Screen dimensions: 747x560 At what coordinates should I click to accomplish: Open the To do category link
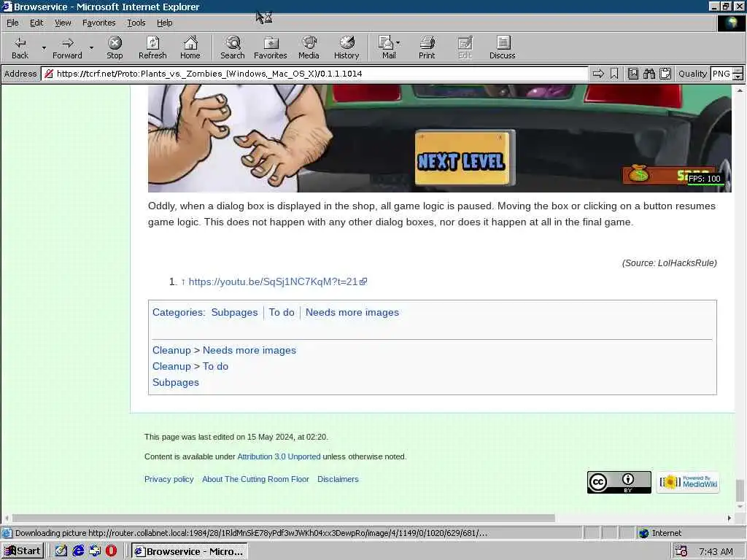point(282,312)
